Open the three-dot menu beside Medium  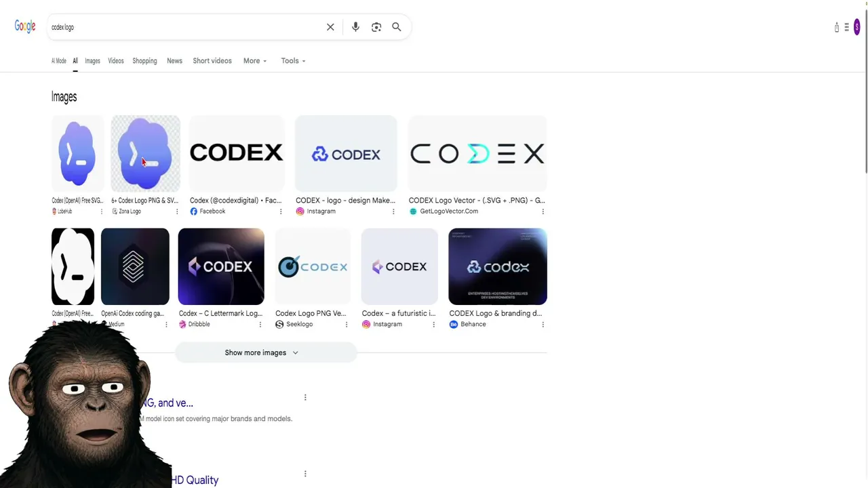(166, 325)
